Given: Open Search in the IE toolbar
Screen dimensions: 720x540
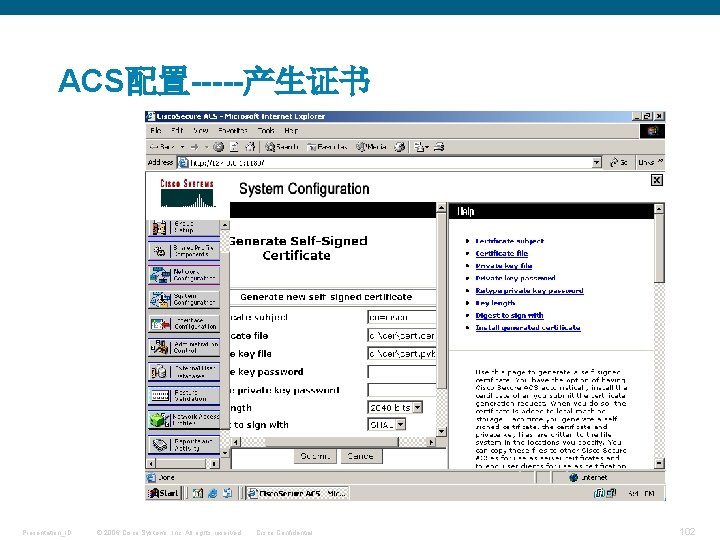Looking at the screenshot, I should (282, 147).
